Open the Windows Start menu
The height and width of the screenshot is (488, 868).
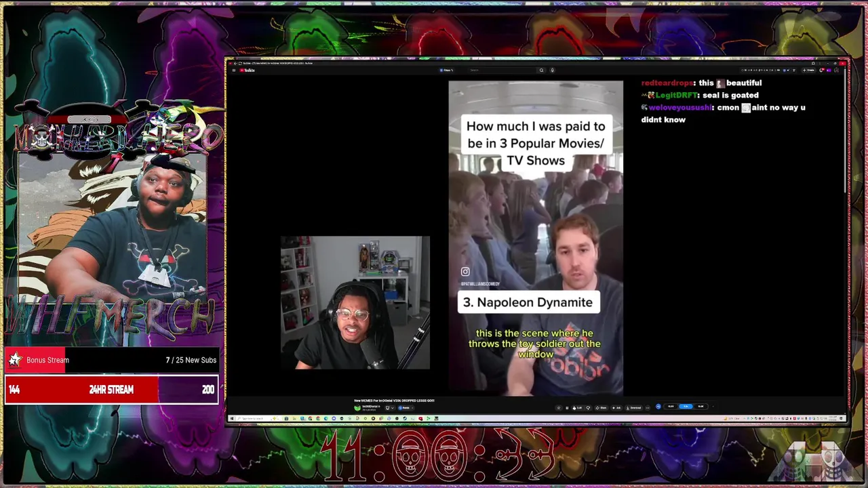(x=231, y=418)
